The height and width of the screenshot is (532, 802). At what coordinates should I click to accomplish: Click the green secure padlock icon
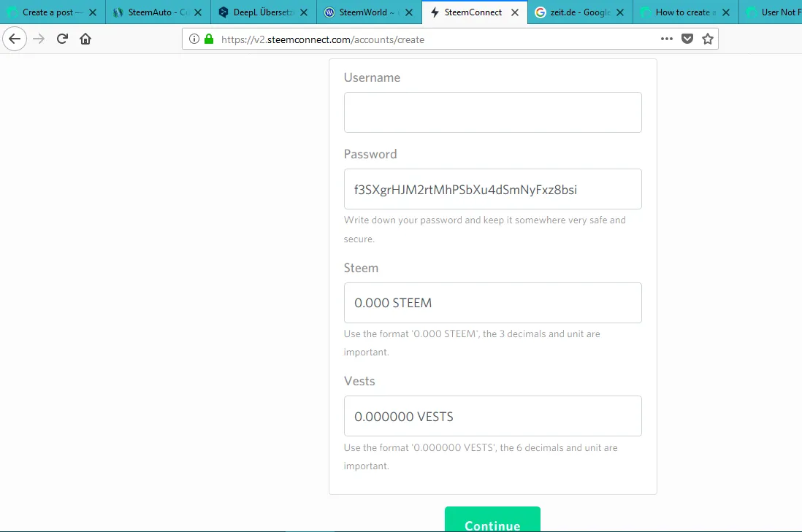coord(209,39)
